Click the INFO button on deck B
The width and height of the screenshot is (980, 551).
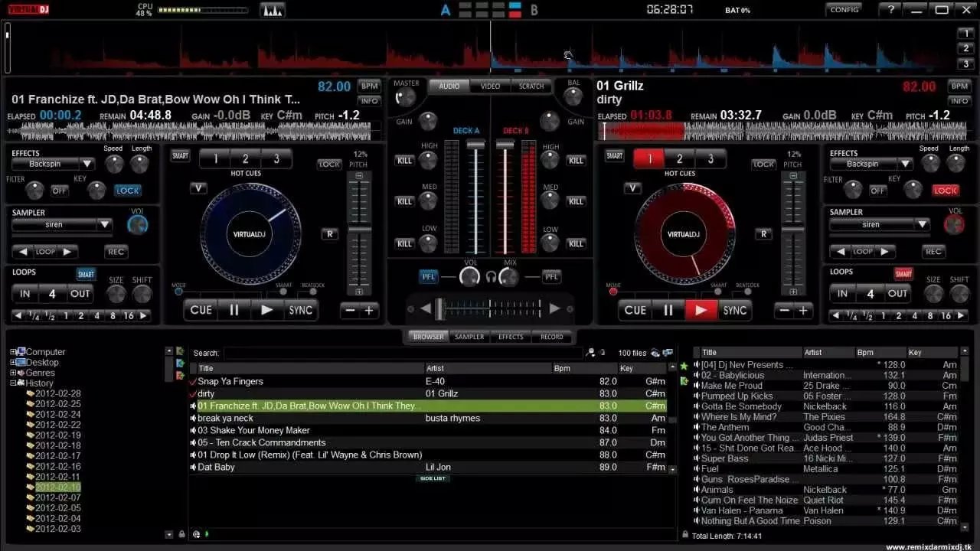click(x=959, y=101)
